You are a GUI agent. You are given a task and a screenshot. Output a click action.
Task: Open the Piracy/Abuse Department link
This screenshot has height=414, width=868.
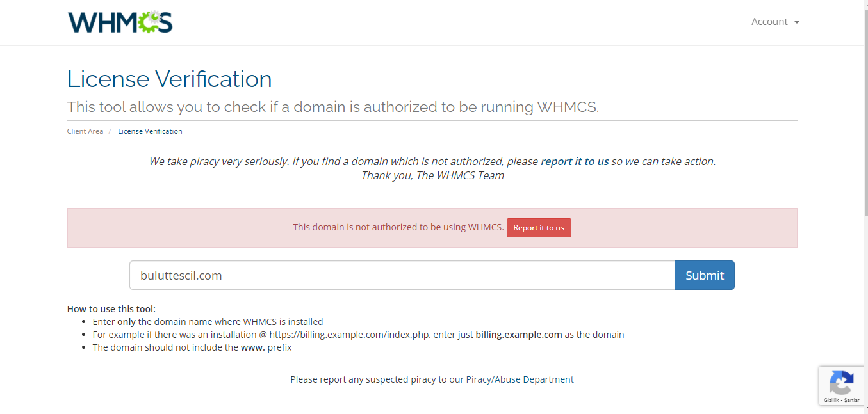(520, 379)
